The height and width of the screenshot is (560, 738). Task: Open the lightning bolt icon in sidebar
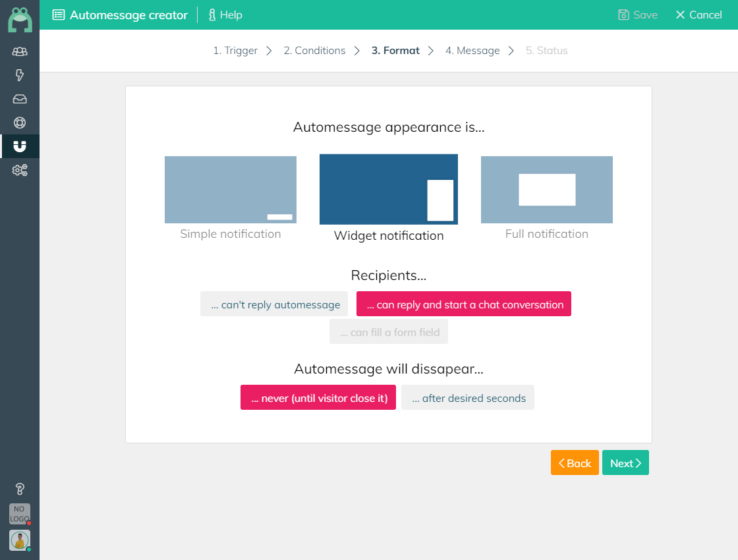pyautogui.click(x=20, y=75)
